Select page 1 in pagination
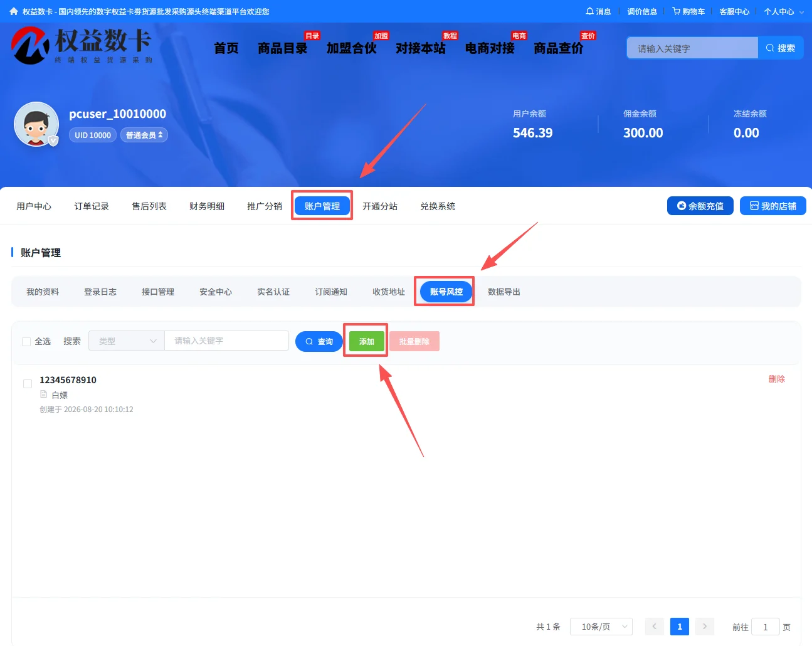 [680, 627]
